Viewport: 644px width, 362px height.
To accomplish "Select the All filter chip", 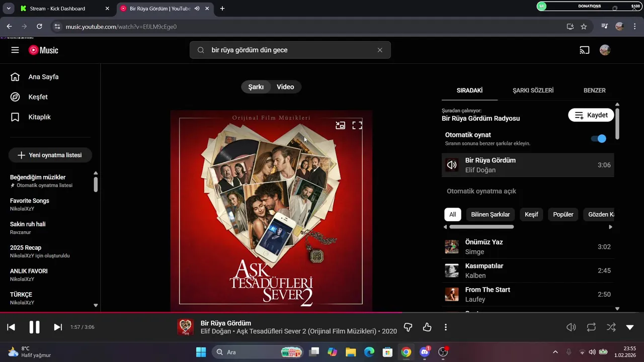I will [x=452, y=215].
